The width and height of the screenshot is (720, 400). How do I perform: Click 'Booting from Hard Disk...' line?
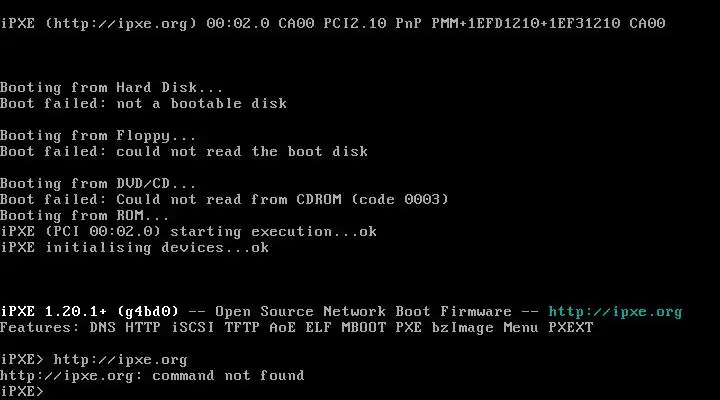pyautogui.click(x=112, y=87)
